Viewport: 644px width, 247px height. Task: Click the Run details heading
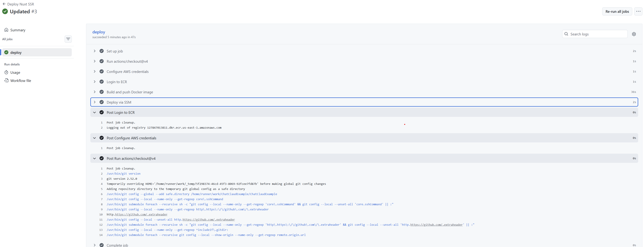click(x=12, y=64)
